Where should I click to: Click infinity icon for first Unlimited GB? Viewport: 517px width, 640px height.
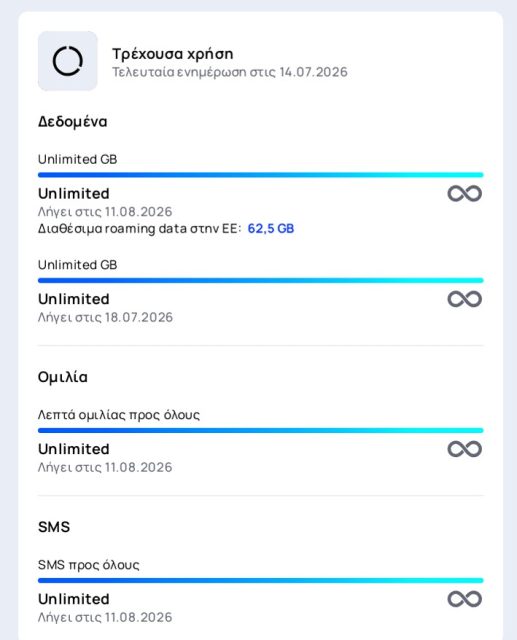tap(464, 193)
